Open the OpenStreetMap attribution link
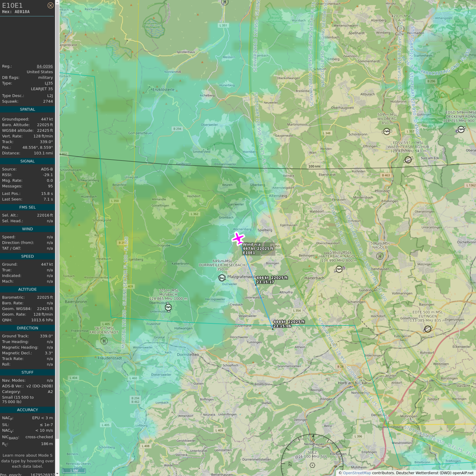 pyautogui.click(x=357, y=473)
